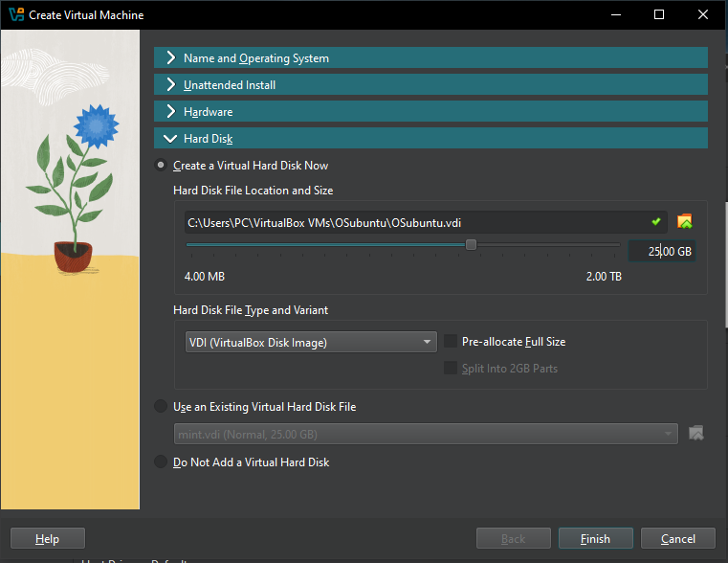The image size is (728, 563).
Task: Enable Pre-allocate Full Size checkbox
Action: click(451, 342)
